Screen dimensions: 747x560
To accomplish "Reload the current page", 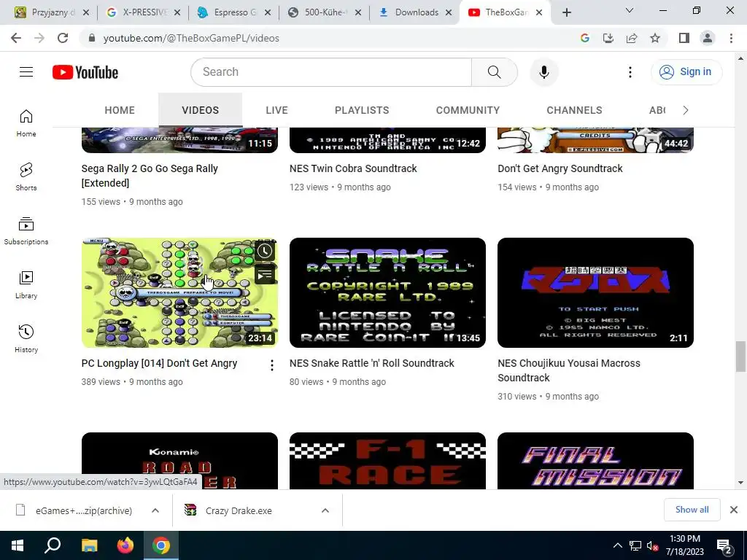I will coord(63,38).
